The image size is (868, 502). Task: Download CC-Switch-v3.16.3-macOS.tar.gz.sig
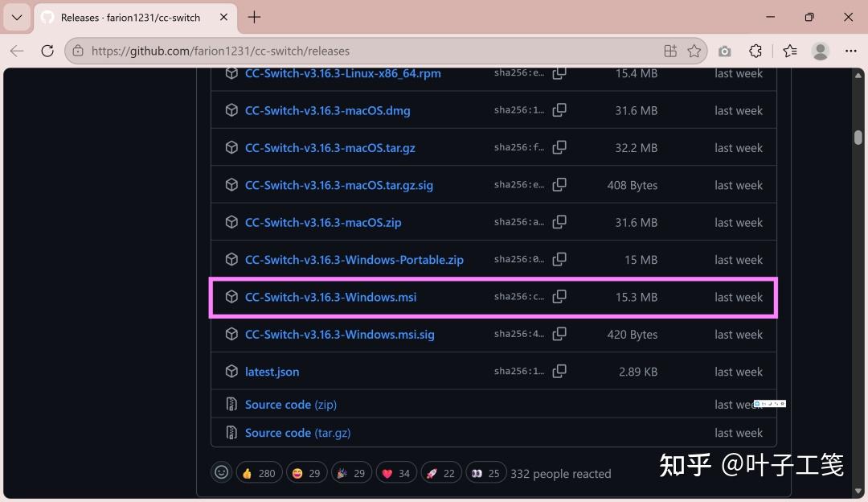point(339,185)
